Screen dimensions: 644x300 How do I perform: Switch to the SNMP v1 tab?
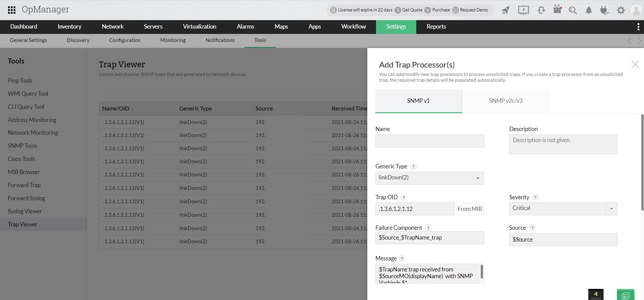pos(419,101)
